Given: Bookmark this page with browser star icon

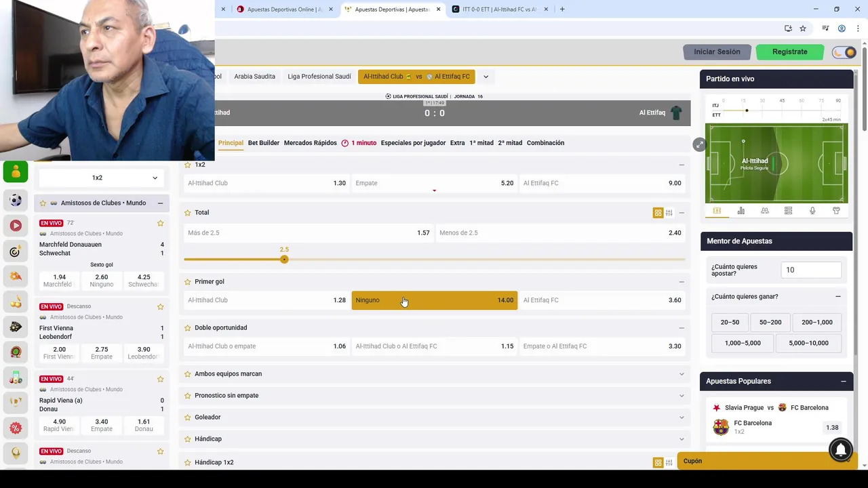Looking at the screenshot, I should (x=803, y=28).
